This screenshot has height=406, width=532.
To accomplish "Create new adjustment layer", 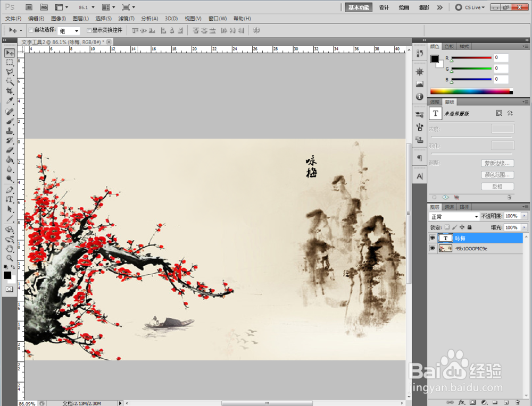I will tap(484, 402).
